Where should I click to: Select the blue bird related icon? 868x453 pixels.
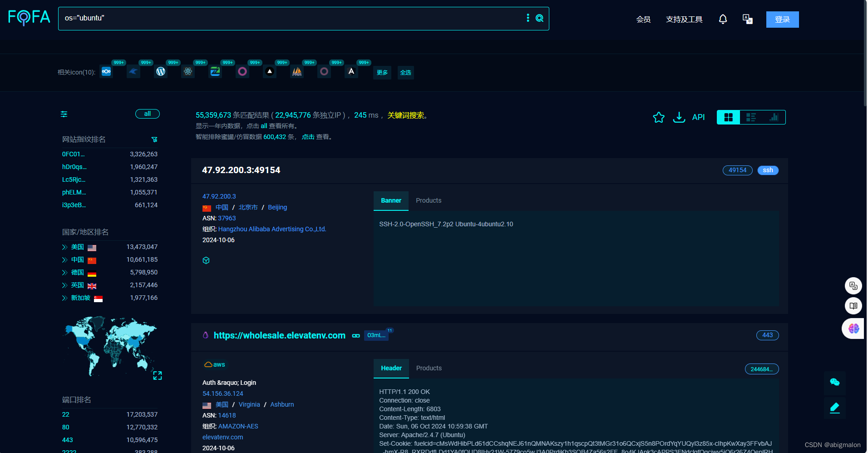(133, 71)
